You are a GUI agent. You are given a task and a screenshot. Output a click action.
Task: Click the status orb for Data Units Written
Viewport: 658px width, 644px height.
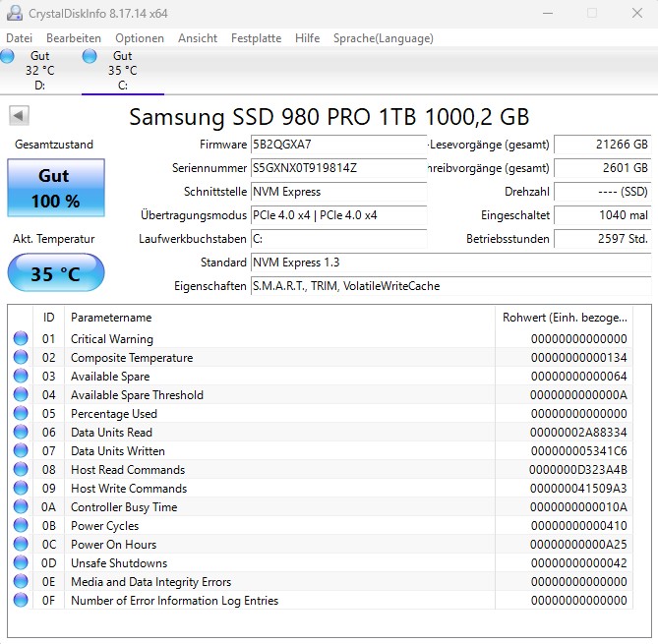click(21, 450)
